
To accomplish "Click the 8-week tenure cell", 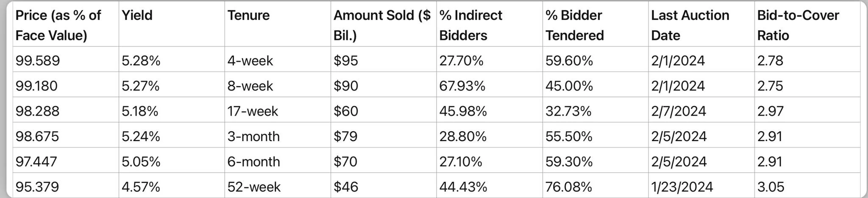I will click(x=250, y=86).
